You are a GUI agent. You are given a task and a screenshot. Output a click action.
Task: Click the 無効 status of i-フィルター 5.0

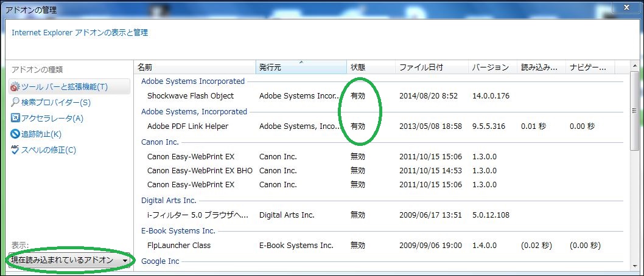point(358,215)
